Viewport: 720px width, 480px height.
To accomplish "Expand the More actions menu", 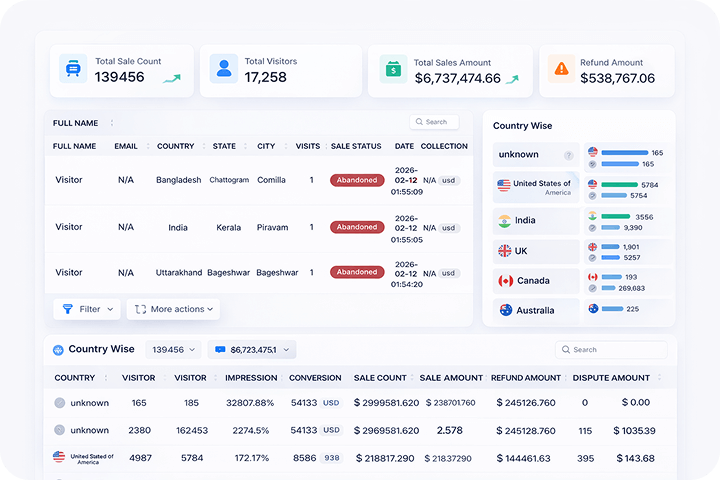I will tap(174, 309).
